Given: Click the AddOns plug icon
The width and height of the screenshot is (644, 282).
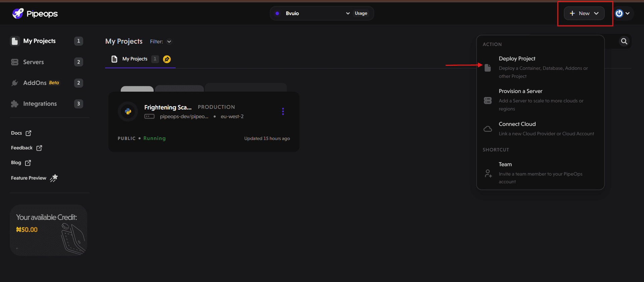Looking at the screenshot, I should [15, 83].
